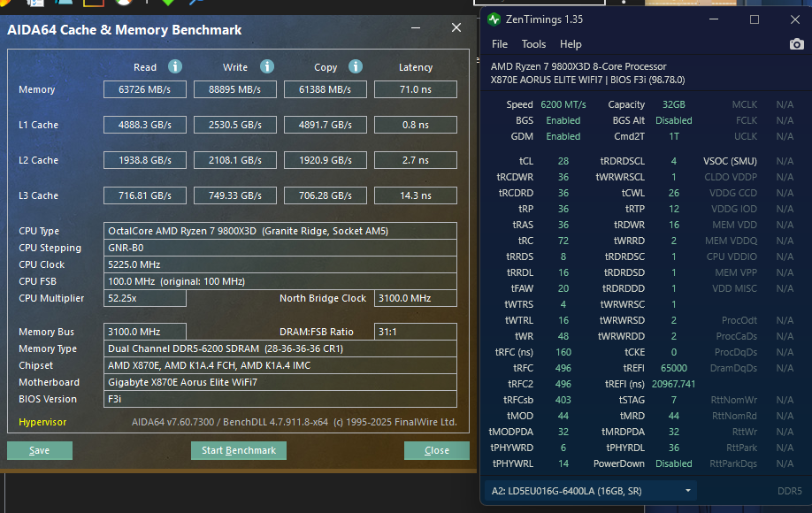Expand the A2 memory module dropdown

point(687,491)
